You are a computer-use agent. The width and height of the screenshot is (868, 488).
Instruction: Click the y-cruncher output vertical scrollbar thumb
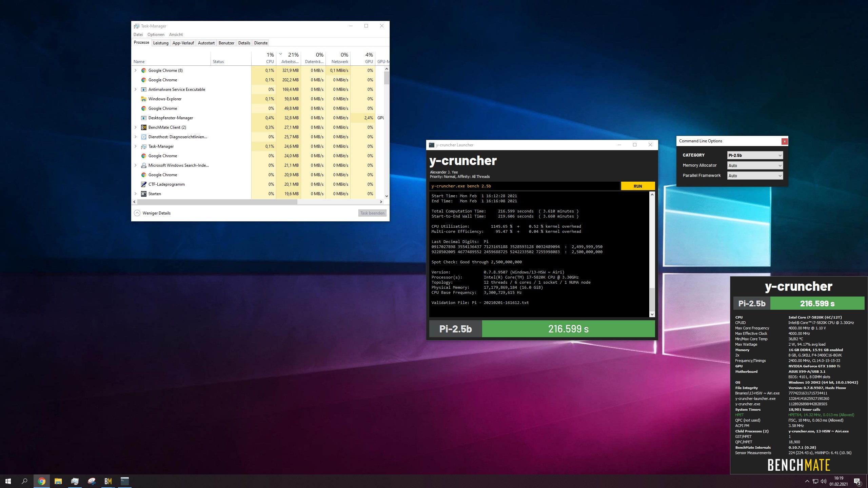pos(652,300)
